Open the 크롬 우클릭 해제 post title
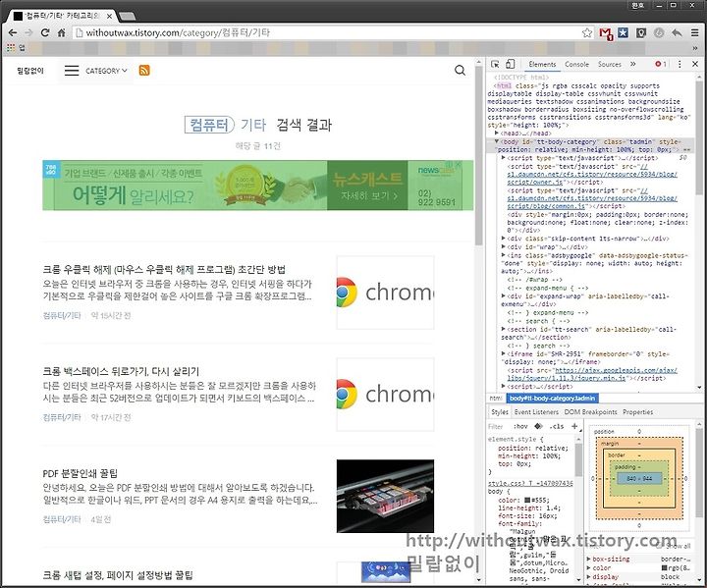Image resolution: width=707 pixels, height=588 pixels. pyautogui.click(x=164, y=270)
